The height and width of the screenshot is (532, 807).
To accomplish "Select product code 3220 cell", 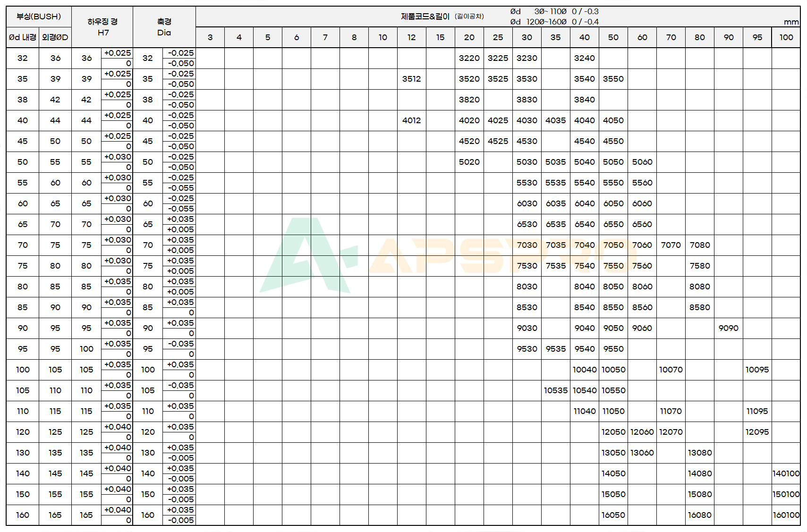I will (469, 58).
